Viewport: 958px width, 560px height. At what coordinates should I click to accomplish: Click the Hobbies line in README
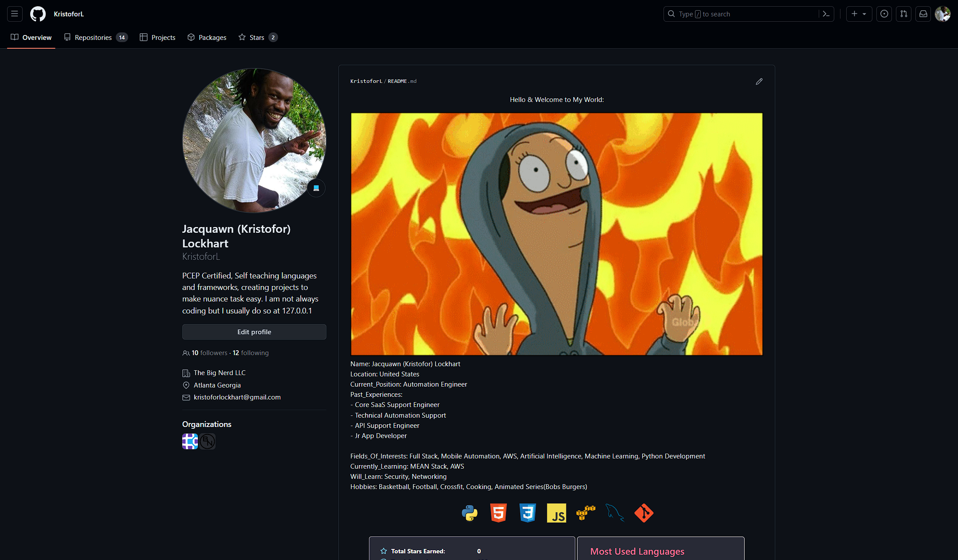[x=469, y=487]
